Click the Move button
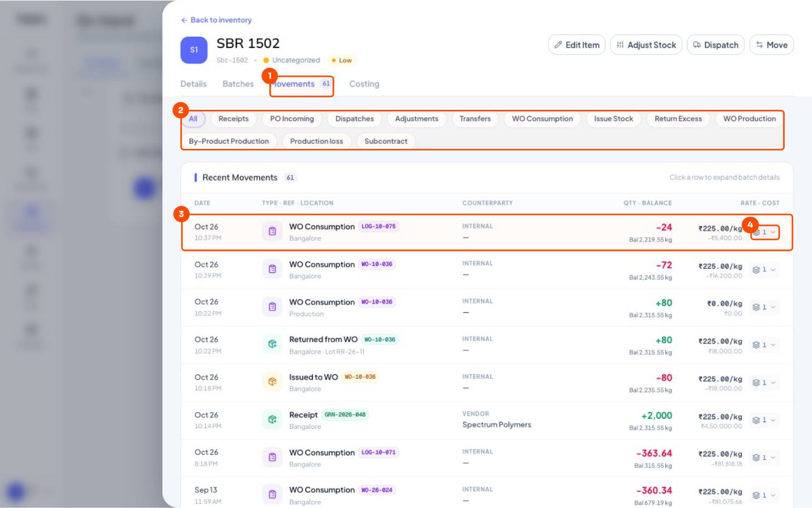Screen dimensions: 812x508 [771, 45]
